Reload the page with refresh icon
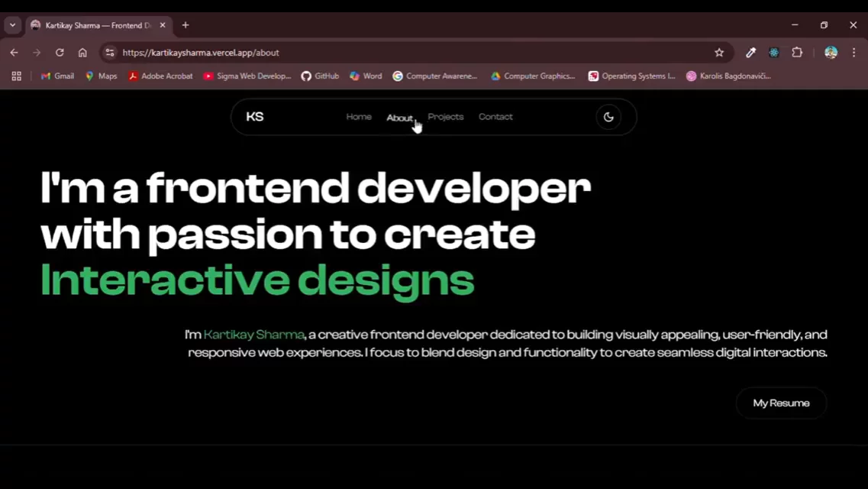 60,53
